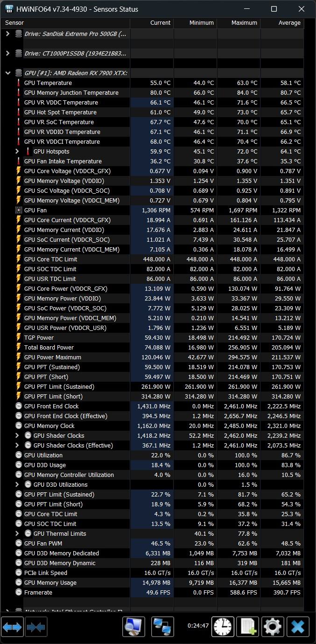Click the blue X close sensors icon
The height and width of the screenshot is (644, 316).
click(298, 627)
